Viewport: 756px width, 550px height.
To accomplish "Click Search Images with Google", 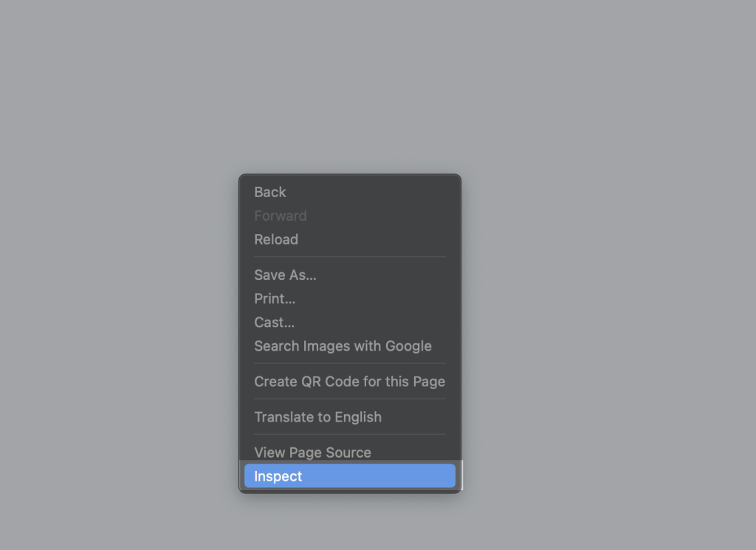I will [x=343, y=346].
